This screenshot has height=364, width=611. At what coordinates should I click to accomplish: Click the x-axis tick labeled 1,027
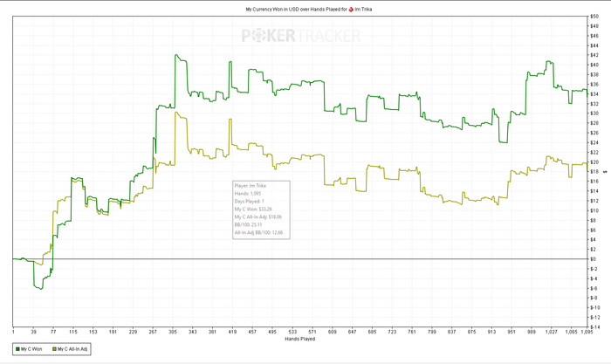pyautogui.click(x=552, y=332)
